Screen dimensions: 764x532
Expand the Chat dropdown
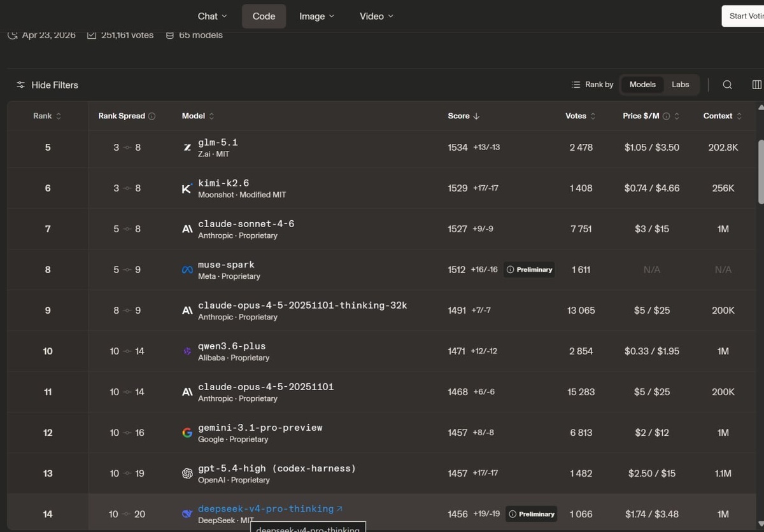212,16
